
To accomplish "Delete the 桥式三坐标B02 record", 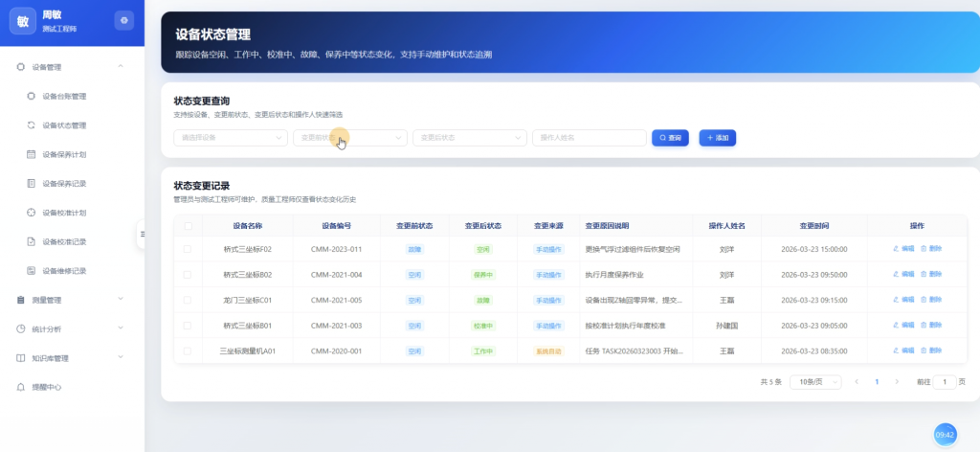I will click(x=931, y=275).
